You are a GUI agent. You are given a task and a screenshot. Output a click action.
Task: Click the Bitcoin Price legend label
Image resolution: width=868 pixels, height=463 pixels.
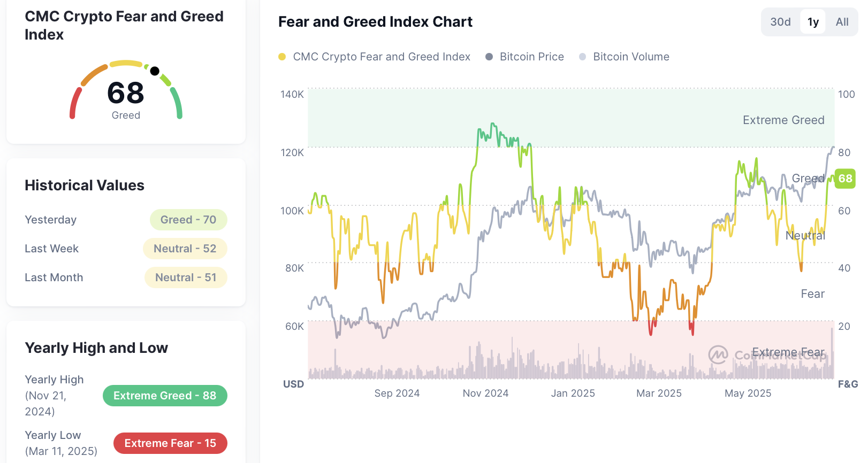coord(531,57)
